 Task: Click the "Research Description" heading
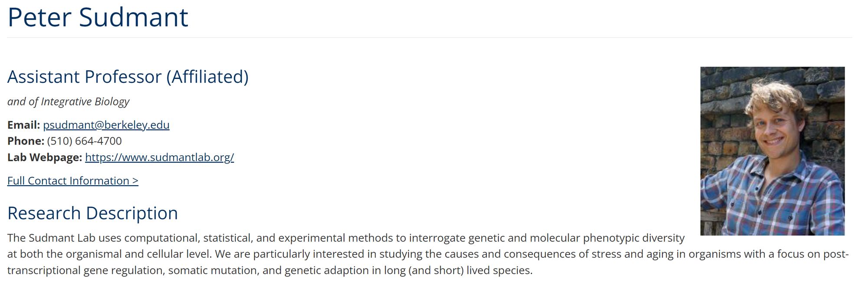click(x=92, y=213)
